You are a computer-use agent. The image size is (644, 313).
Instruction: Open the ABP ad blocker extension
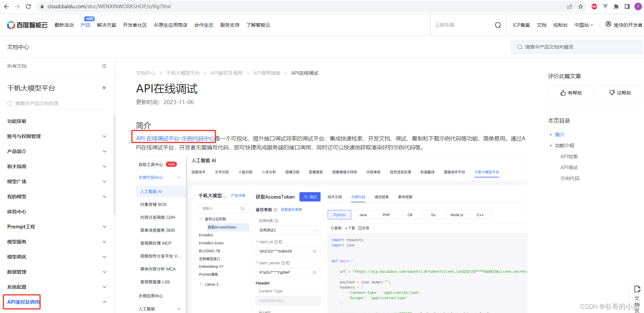pos(594,7)
